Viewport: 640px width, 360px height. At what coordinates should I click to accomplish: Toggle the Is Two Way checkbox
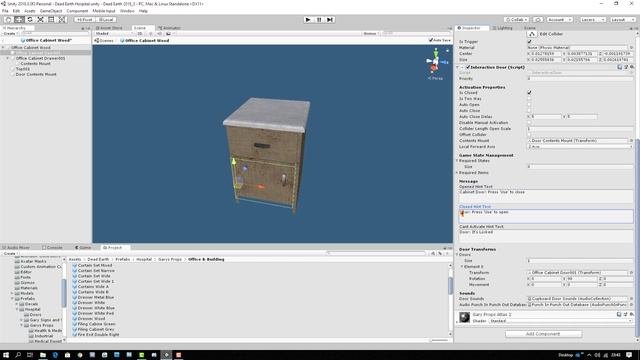coord(529,99)
